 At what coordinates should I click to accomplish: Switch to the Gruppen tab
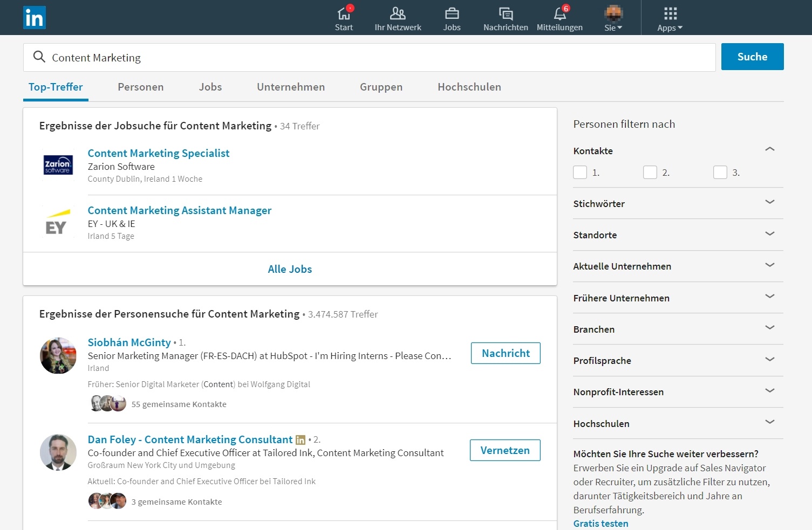381,87
